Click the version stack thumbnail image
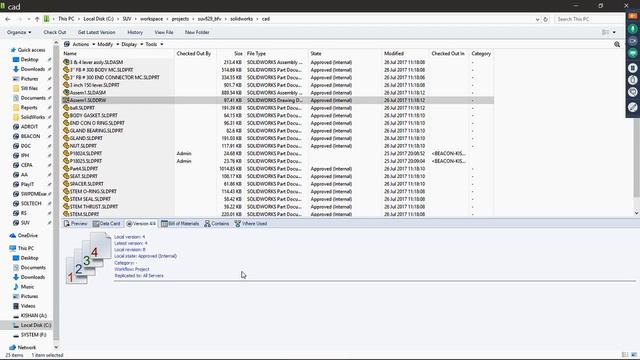 88,258
